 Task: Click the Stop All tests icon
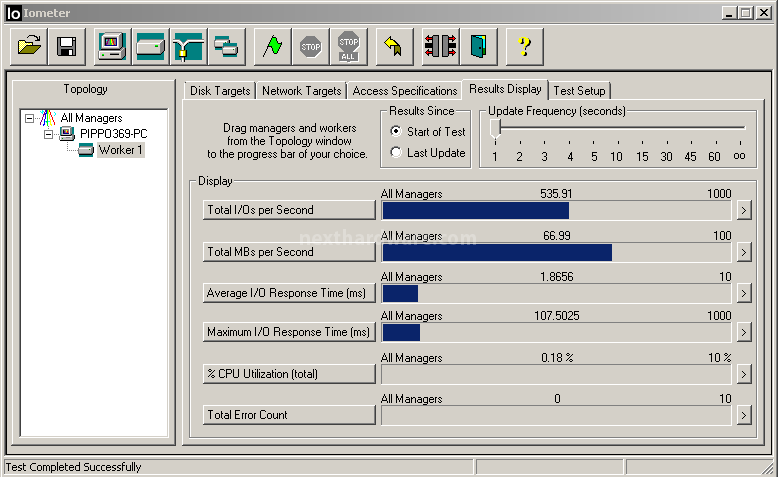tap(349, 47)
